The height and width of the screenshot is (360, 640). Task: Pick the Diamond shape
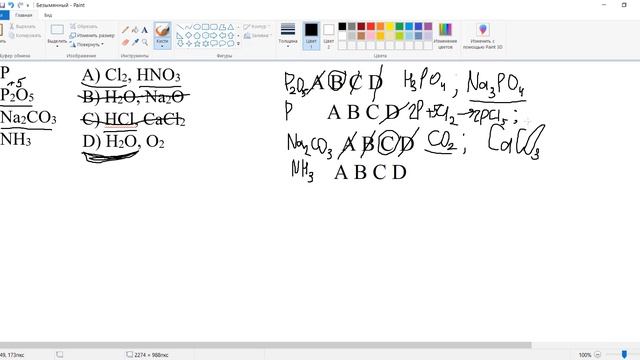(x=188, y=36)
